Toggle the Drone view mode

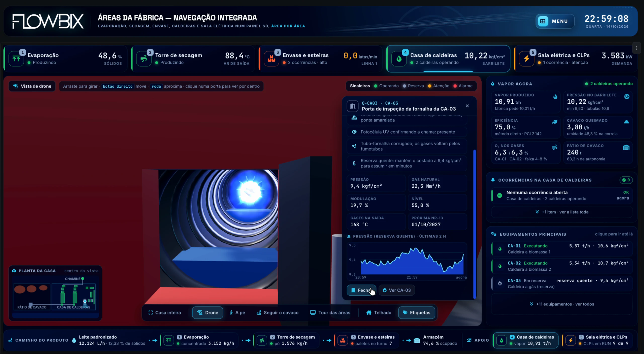[208, 312]
